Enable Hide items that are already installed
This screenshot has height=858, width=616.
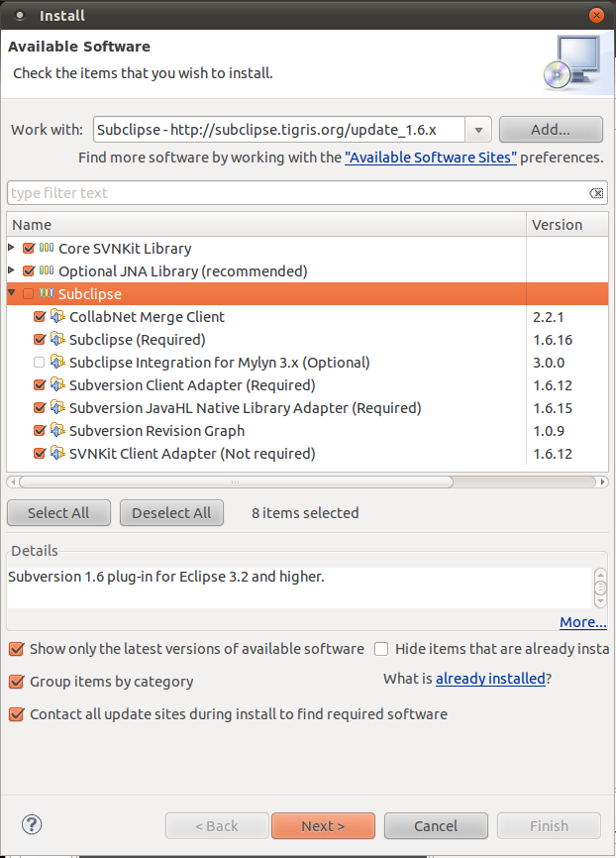tap(381, 649)
